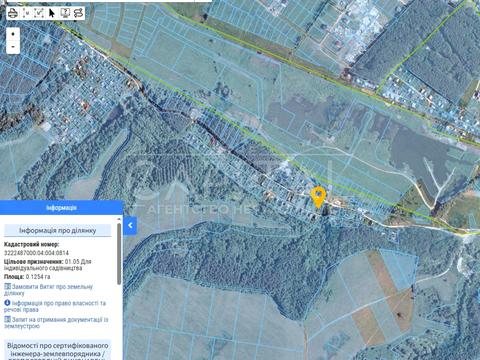This screenshot has height=360, width=480.
Task: Select the measure distance tool
Action: pyautogui.click(x=26, y=13)
